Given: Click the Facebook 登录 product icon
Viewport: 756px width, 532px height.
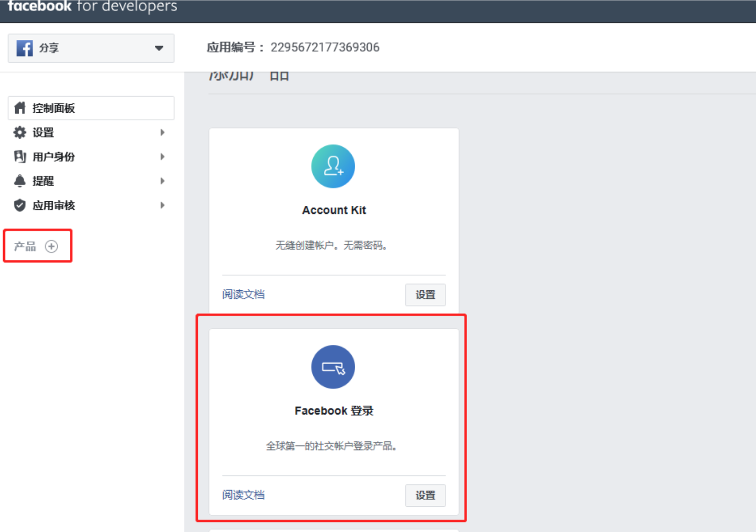Looking at the screenshot, I should click(333, 367).
